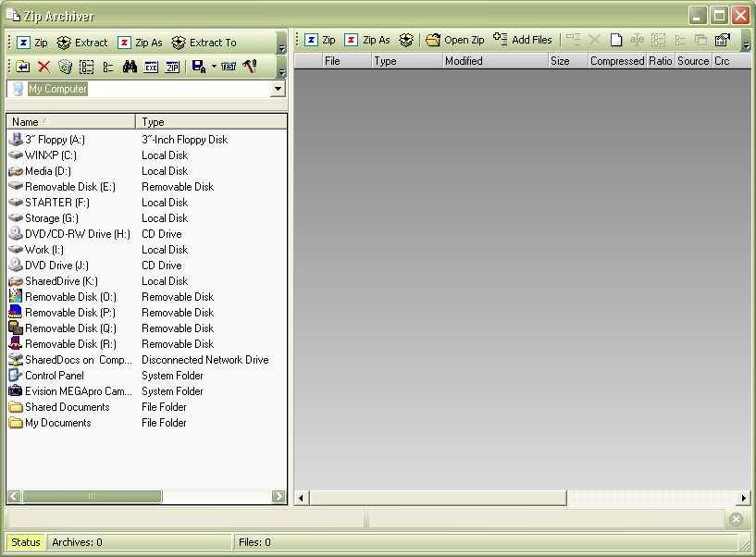Open the properties icon at the right toolbar end
Image resolution: width=756 pixels, height=557 pixels.
(x=723, y=40)
